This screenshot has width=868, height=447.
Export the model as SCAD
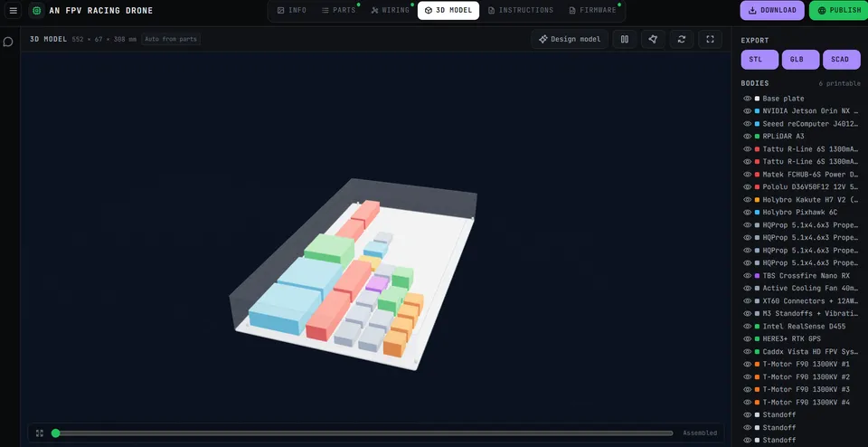[842, 59]
